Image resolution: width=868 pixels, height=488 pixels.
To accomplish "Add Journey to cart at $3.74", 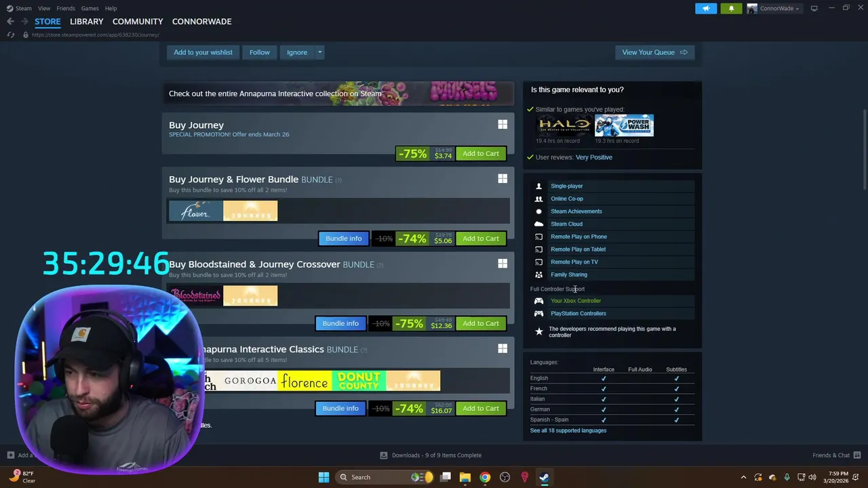I will click(481, 154).
